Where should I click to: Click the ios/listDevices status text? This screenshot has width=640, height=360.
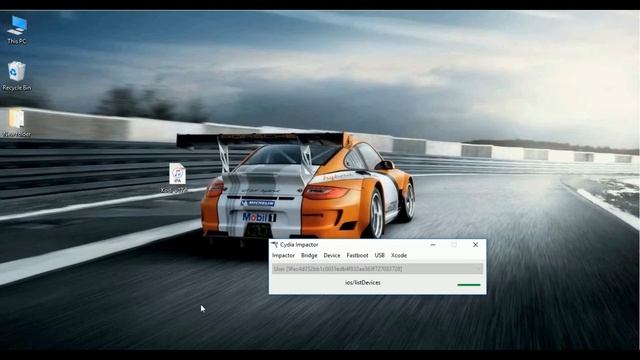point(363,282)
